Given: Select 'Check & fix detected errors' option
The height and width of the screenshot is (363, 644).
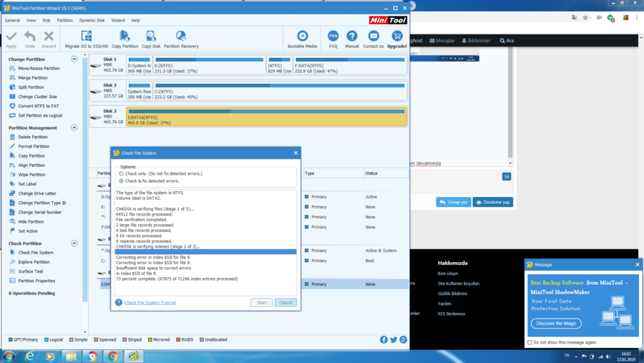Looking at the screenshot, I should point(121,181).
